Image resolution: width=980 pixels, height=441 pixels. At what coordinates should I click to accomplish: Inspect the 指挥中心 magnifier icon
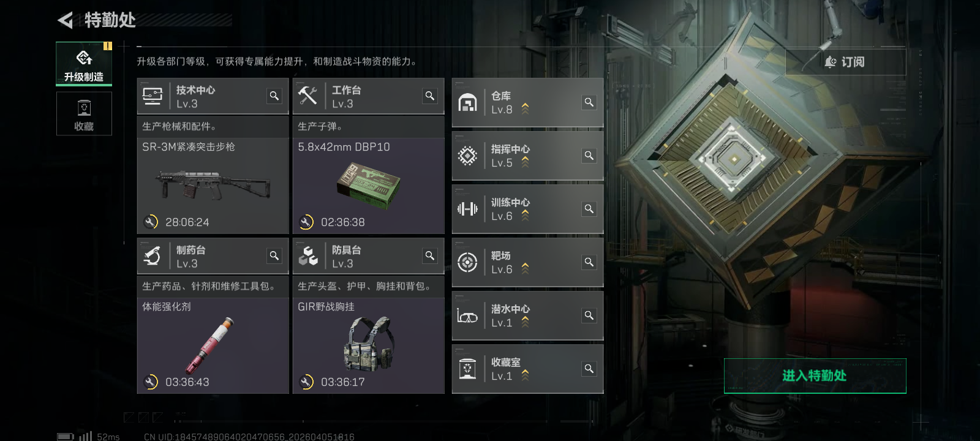[x=589, y=156]
